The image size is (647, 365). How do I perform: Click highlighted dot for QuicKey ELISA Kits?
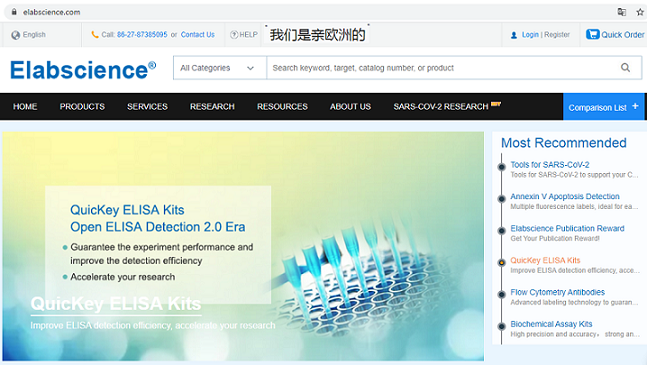(x=502, y=262)
